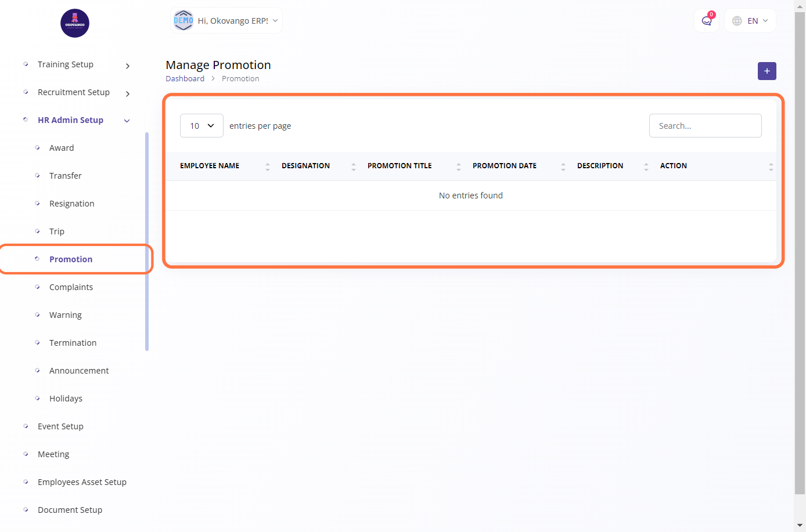
Task: Sort by Employee Name column arrows
Action: tap(267, 167)
